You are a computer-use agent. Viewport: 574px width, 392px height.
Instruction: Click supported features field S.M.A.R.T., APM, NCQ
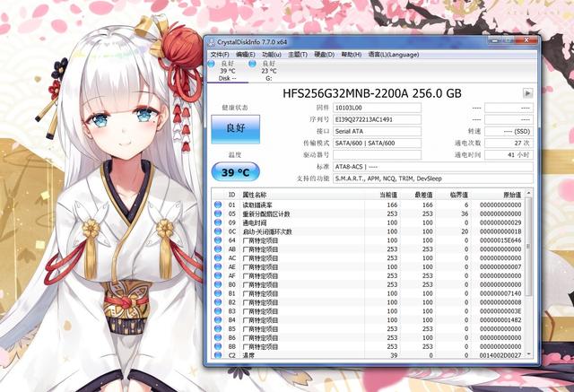433,179
